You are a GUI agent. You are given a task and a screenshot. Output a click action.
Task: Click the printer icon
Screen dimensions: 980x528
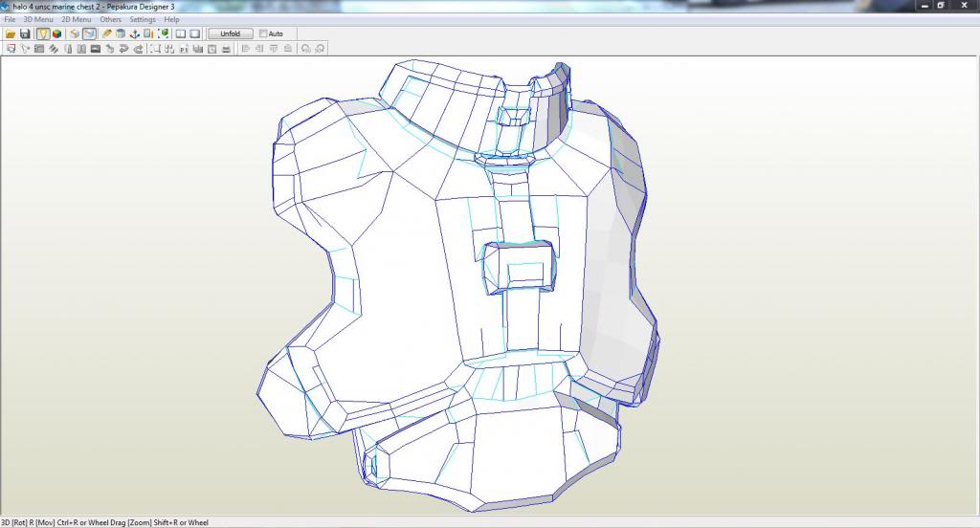pyautogui.click(x=226, y=49)
